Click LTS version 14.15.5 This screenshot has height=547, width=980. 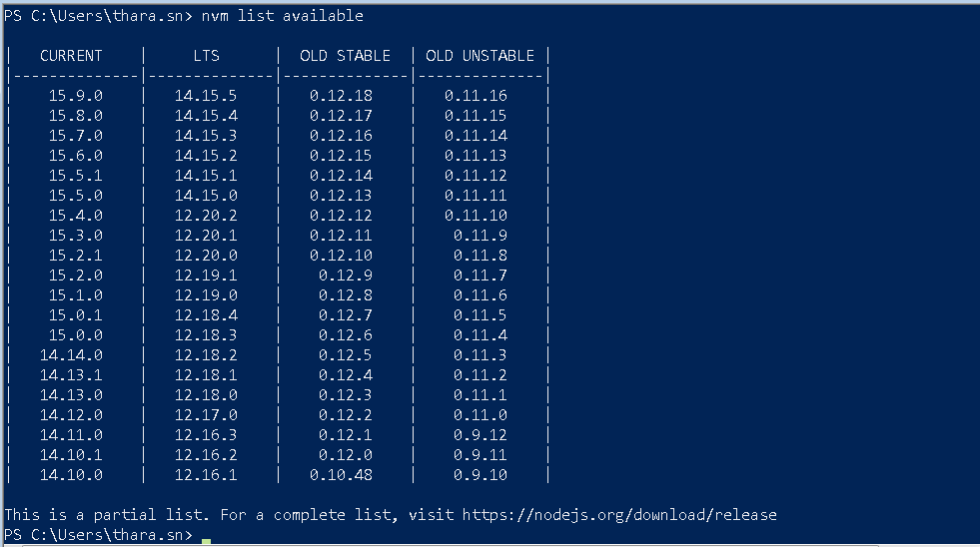click(206, 96)
